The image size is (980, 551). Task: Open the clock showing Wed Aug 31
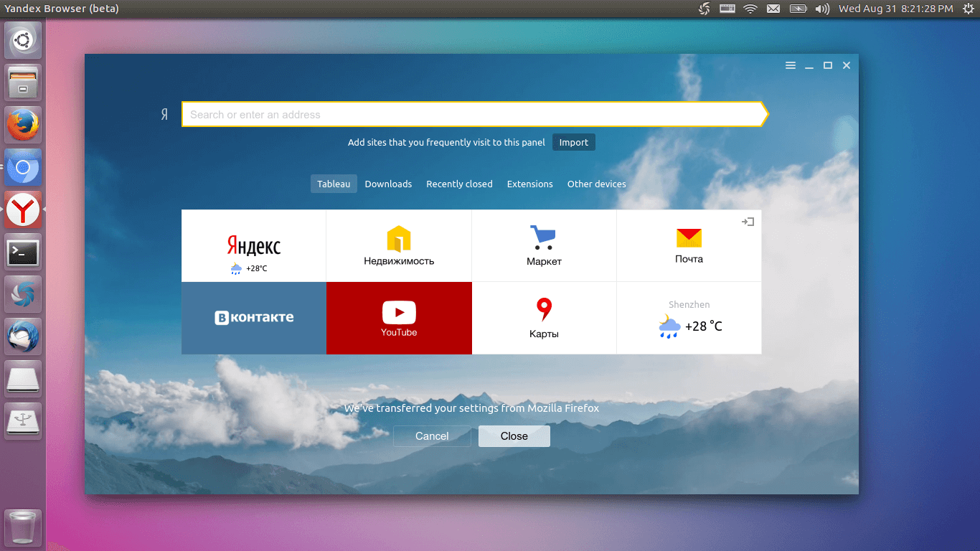click(x=896, y=9)
